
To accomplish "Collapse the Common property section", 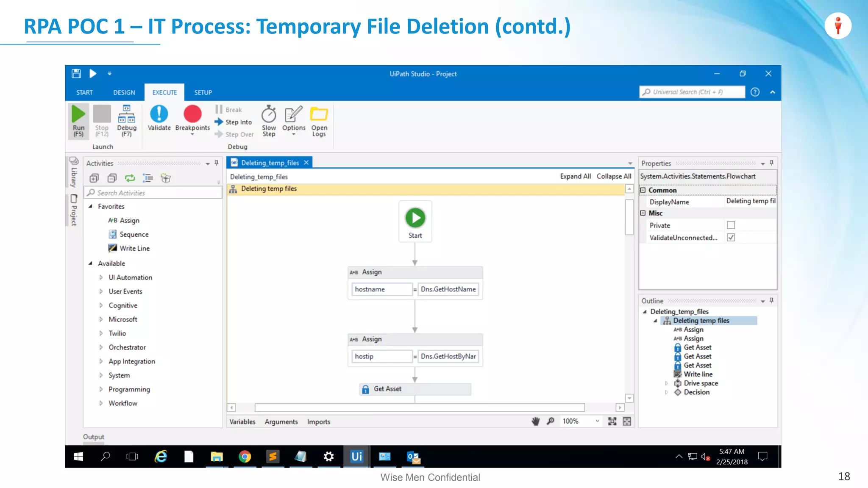I will click(643, 190).
